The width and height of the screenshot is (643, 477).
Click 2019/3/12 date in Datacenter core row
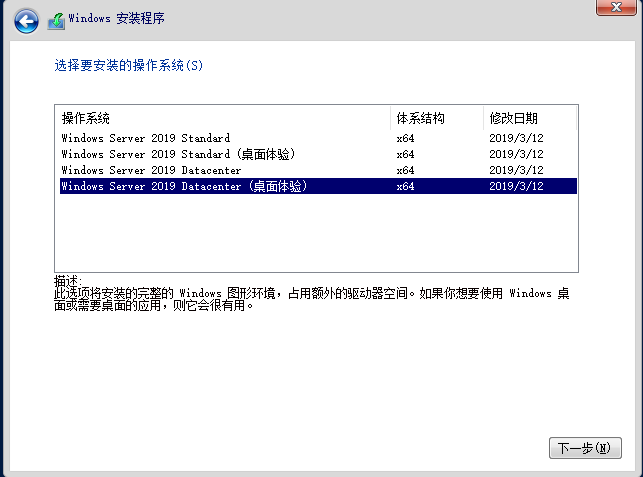(516, 170)
